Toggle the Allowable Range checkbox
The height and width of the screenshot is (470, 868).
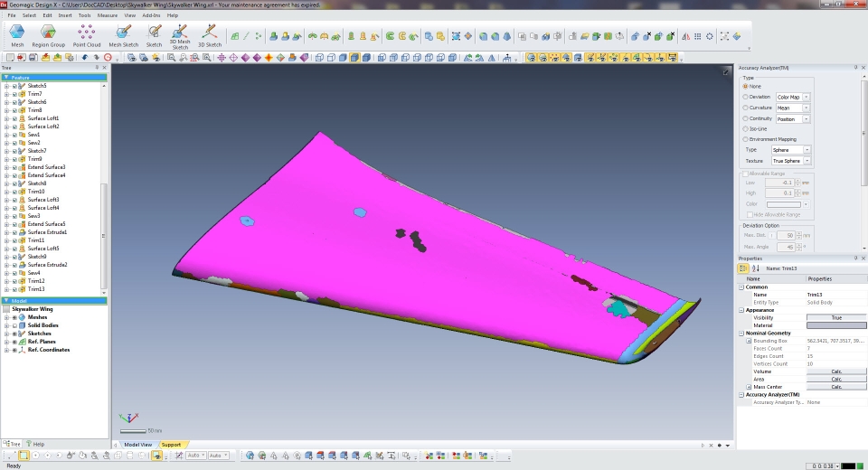pyautogui.click(x=745, y=174)
